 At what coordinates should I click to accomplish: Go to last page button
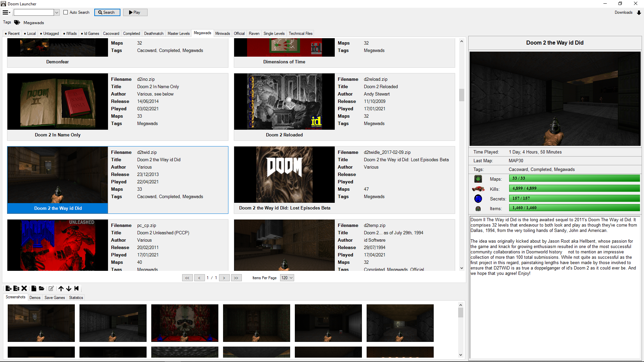236,278
